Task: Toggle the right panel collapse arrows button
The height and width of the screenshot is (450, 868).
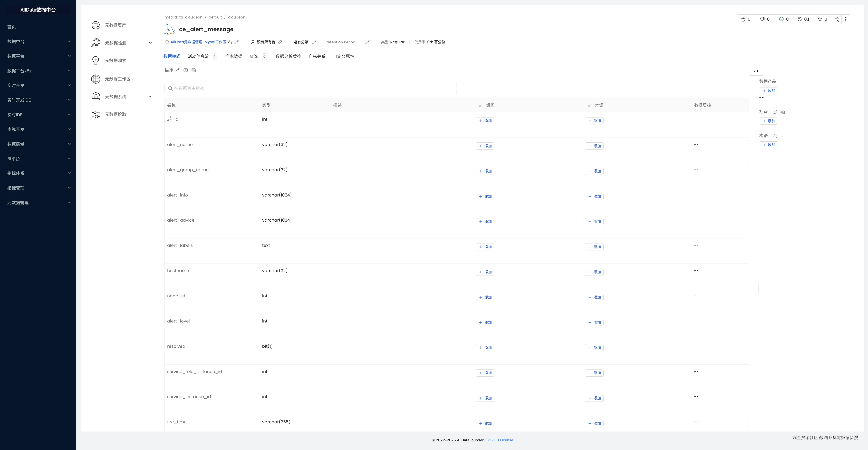Action: (x=756, y=71)
